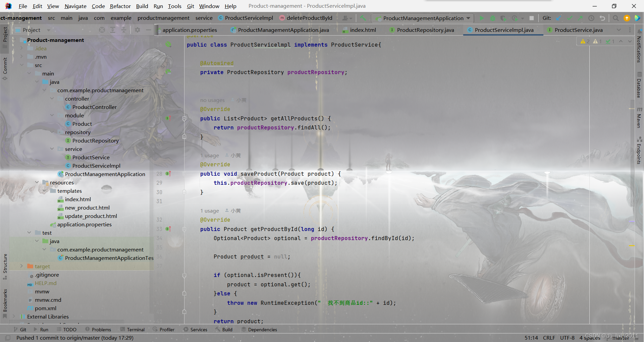Image resolution: width=644 pixels, height=342 pixels.
Task: Click the '1 usage' hint above saveProduct
Action: [210, 156]
